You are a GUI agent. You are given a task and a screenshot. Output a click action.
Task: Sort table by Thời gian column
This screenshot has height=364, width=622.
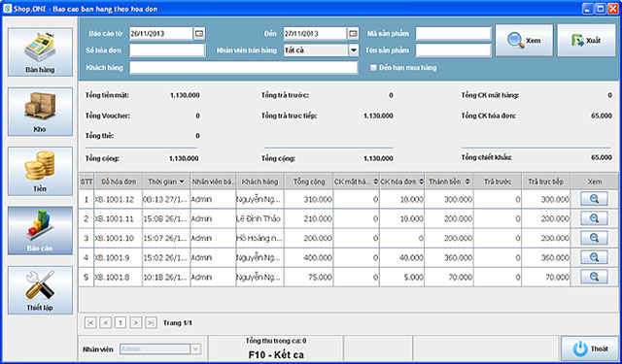coord(166,182)
